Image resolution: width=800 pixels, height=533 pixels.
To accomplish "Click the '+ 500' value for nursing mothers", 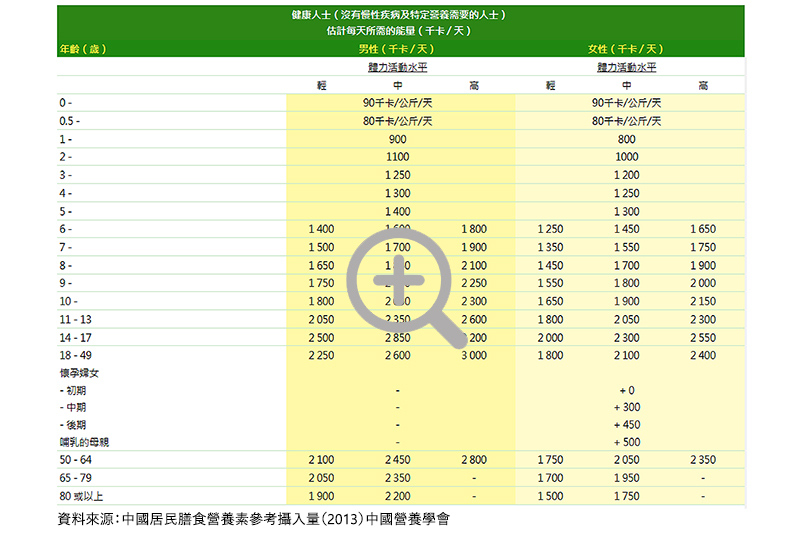I will pyautogui.click(x=627, y=442).
